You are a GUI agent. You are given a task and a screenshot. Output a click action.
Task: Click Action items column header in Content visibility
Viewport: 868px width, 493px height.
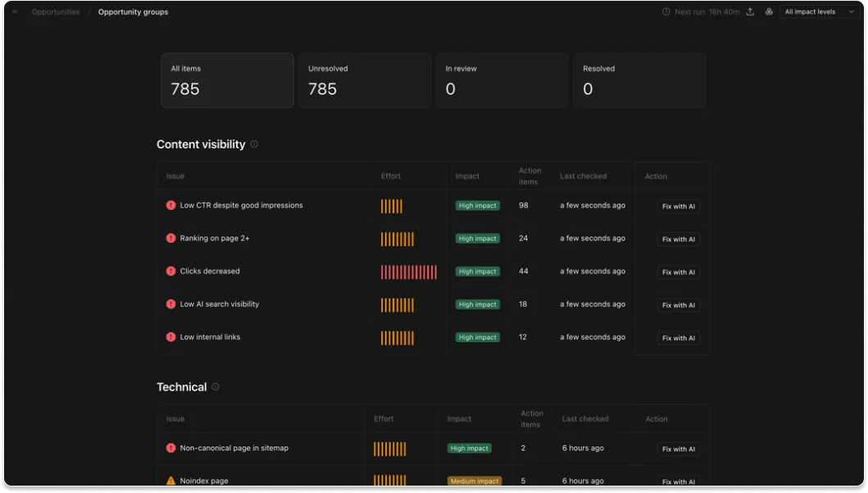point(529,176)
